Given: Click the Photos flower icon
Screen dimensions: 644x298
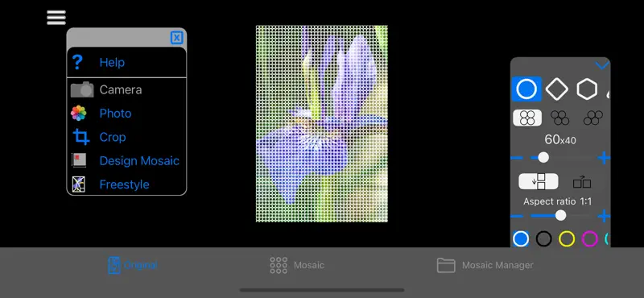Looking at the screenshot, I should [x=78, y=113].
